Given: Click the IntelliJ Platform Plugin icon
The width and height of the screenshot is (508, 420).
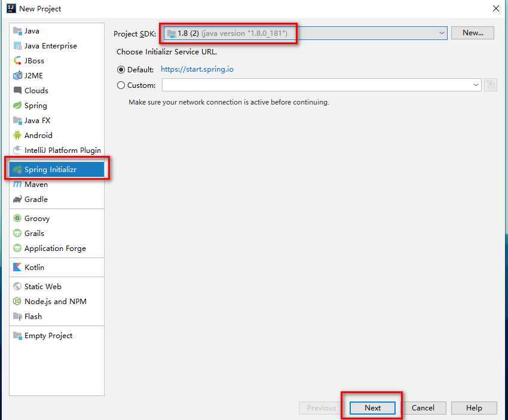Looking at the screenshot, I should 17,150.
